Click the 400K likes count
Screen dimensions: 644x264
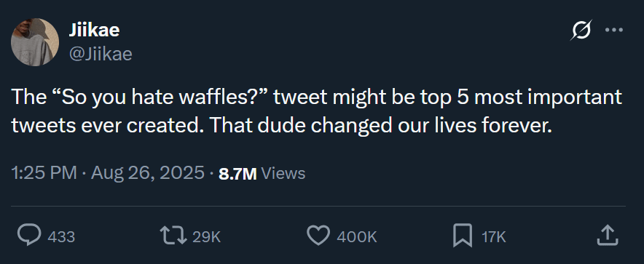point(357,236)
